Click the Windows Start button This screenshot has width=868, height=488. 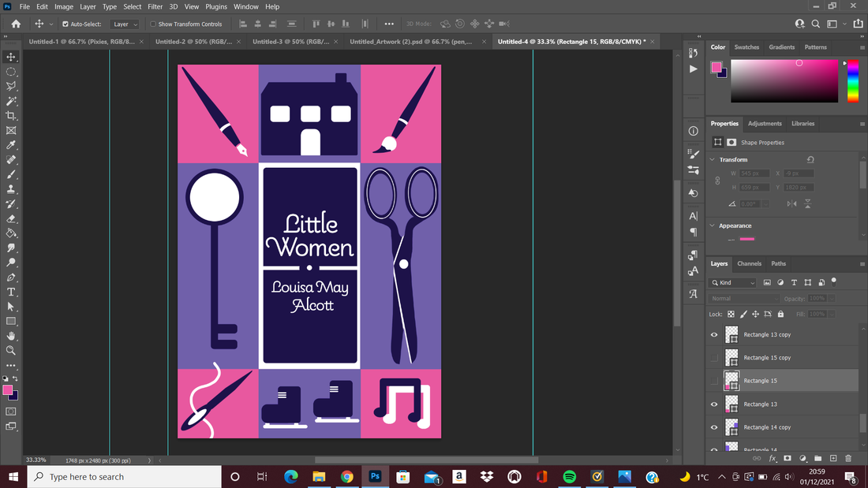pos(13,477)
